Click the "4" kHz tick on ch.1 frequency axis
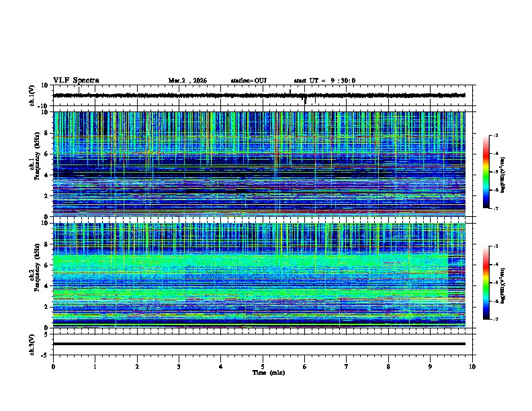This screenshot has width=532, height=411. click(x=47, y=175)
